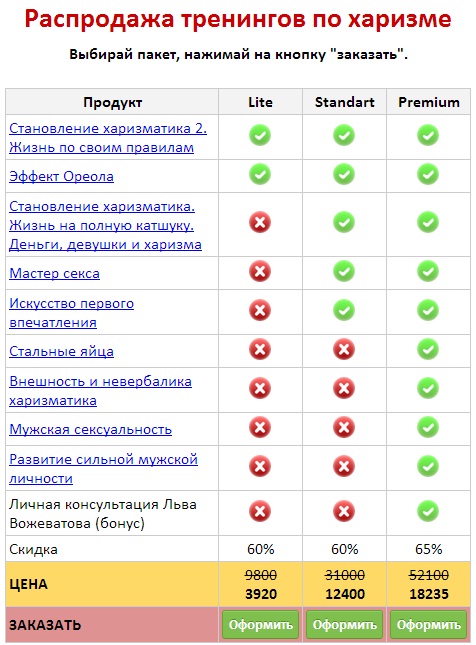Click the green check for Искусство первого впечатления under Standart
476x645 pixels.
[x=344, y=310]
